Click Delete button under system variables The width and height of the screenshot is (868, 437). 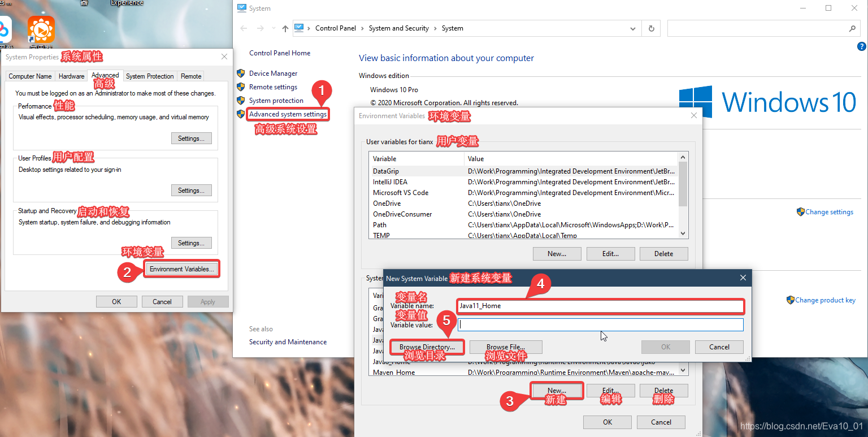click(664, 391)
